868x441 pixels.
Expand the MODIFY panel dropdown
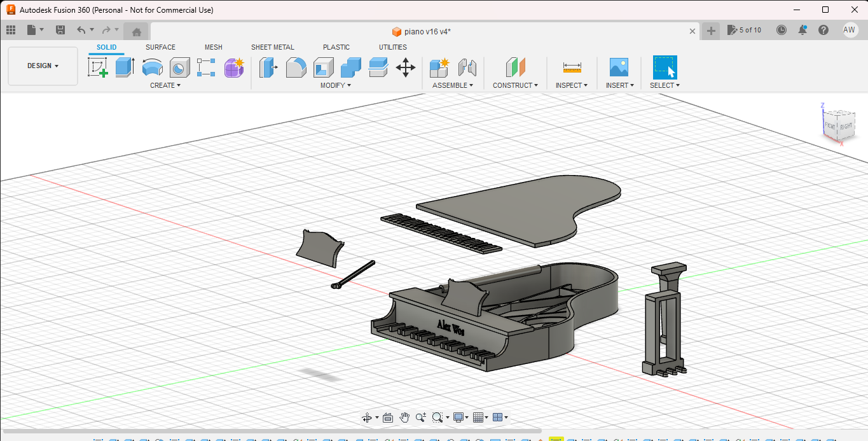click(336, 85)
